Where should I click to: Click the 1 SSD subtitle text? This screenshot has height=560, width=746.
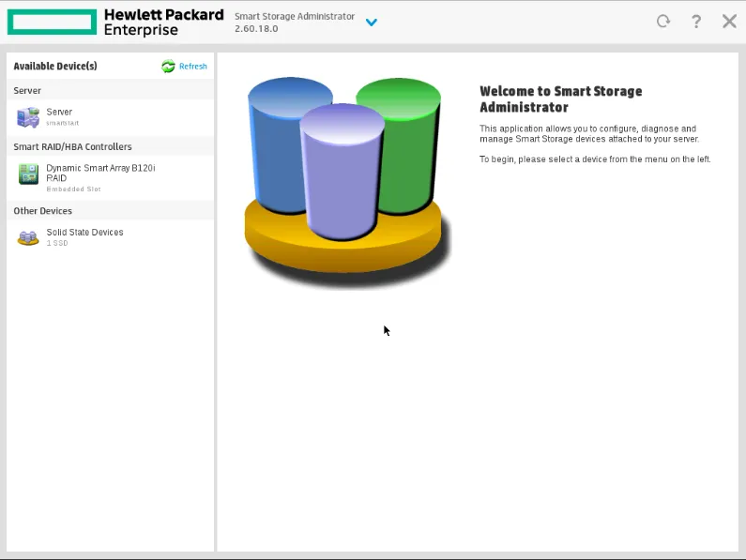[57, 243]
